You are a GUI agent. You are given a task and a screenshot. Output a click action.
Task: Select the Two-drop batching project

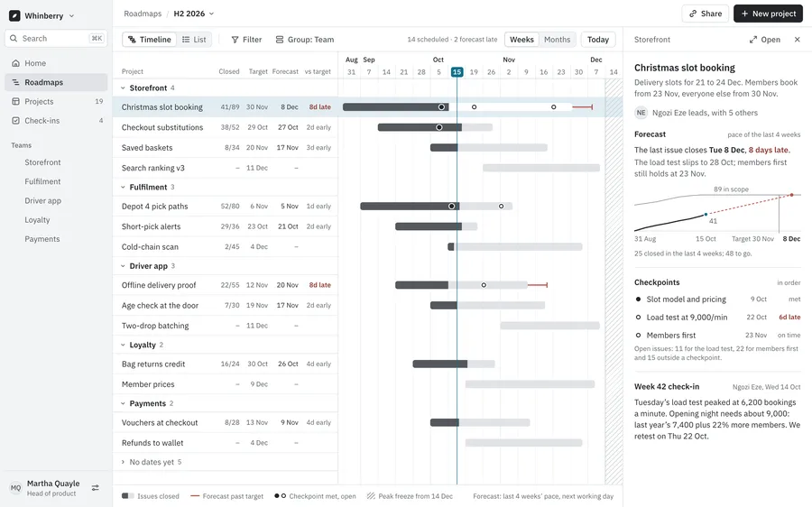coord(155,326)
